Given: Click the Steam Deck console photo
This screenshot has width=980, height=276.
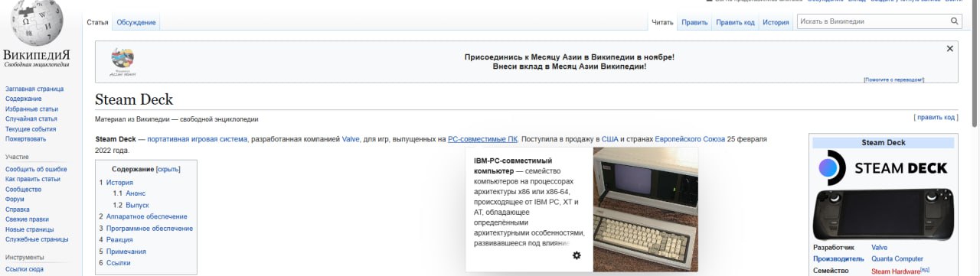Looking at the screenshot, I should click(884, 214).
